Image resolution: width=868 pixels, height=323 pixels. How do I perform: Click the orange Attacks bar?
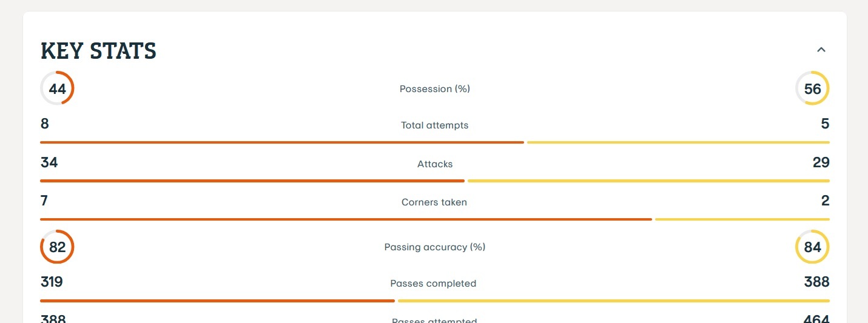click(252, 181)
